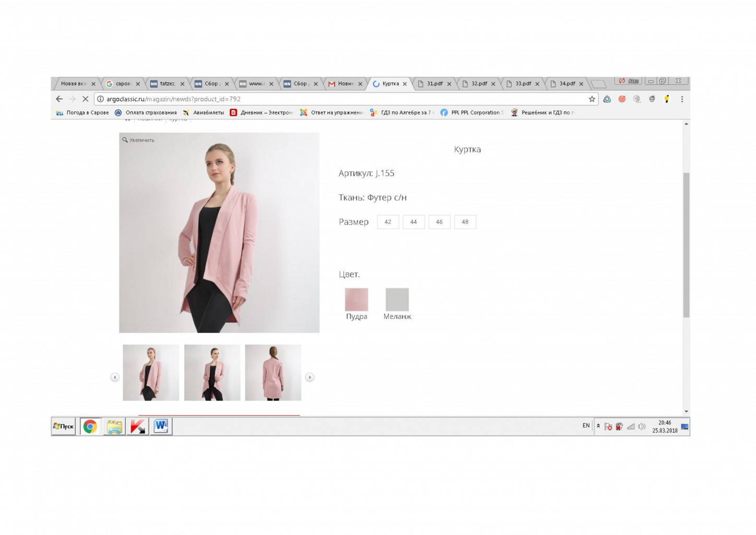Show previous thumbnails with left carousel arrow
Screen dimensions: 756x535
click(x=115, y=377)
